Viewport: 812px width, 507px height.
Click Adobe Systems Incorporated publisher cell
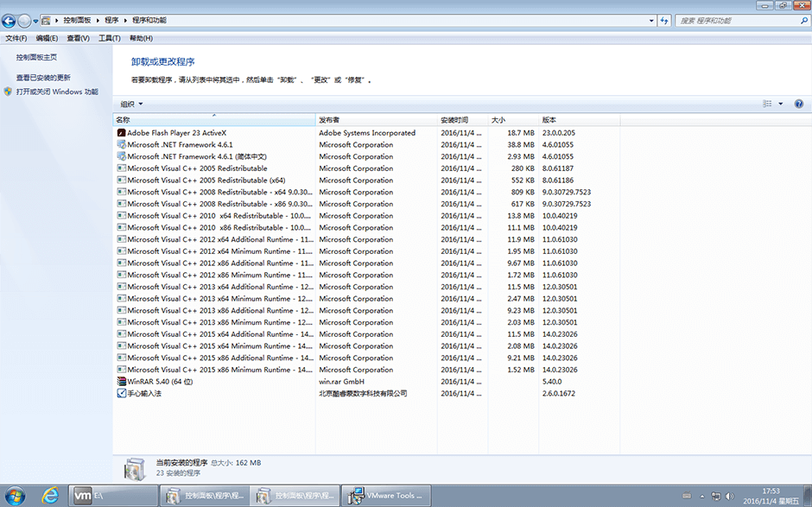click(367, 133)
